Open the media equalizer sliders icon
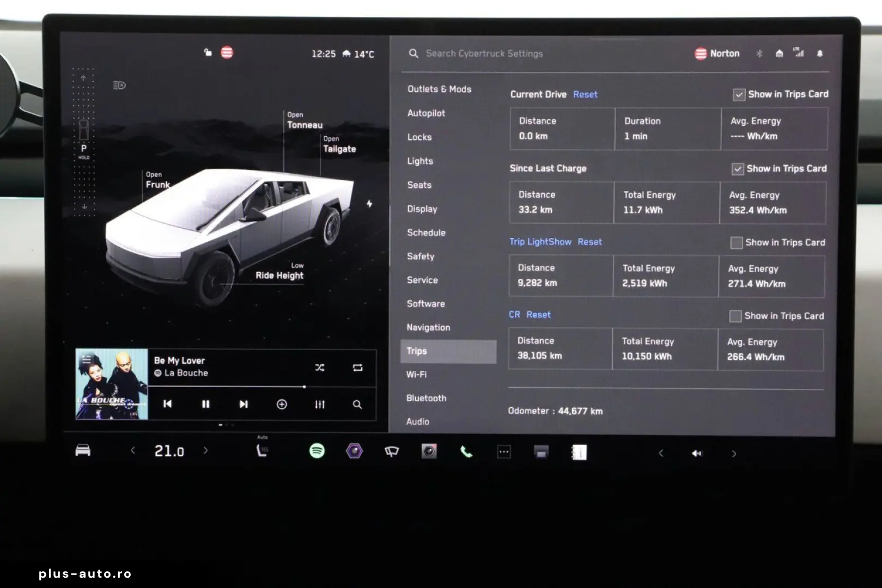 (x=320, y=404)
